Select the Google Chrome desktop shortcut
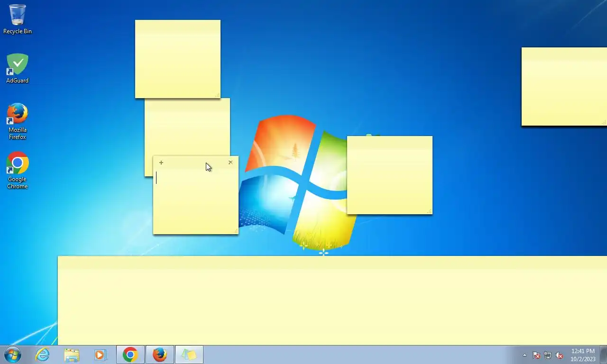Screen dimensions: 607x364 click(18, 171)
